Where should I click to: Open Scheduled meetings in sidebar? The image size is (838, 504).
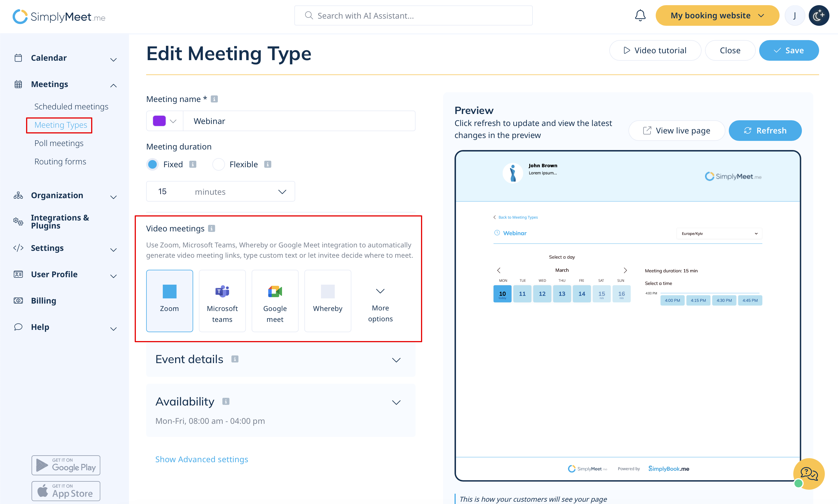[x=71, y=106]
